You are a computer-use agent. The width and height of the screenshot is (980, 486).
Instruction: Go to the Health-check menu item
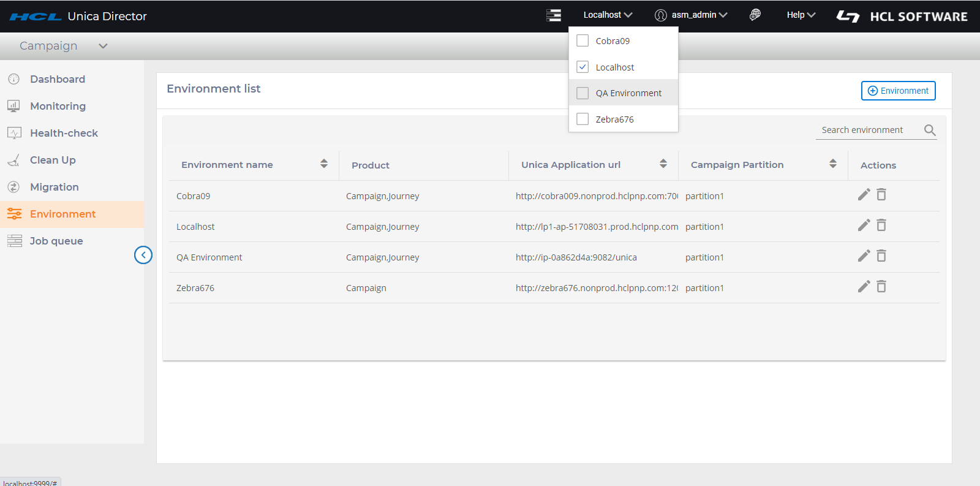(64, 133)
